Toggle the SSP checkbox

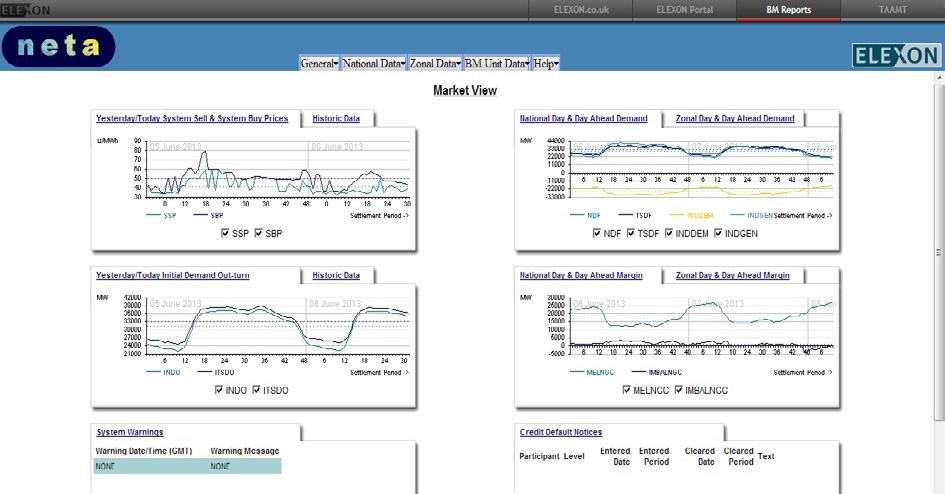(x=225, y=233)
